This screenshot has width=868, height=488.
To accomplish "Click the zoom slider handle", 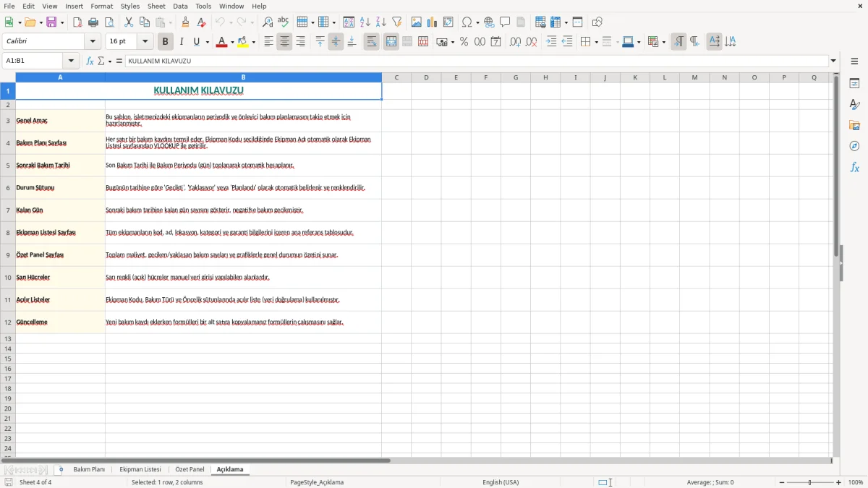I will coord(810,482).
